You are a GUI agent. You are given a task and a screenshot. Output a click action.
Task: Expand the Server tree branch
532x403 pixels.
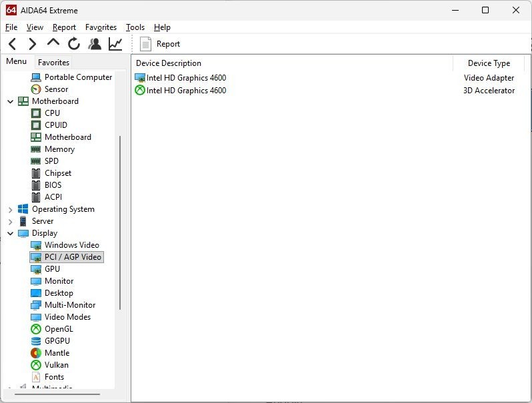point(11,222)
